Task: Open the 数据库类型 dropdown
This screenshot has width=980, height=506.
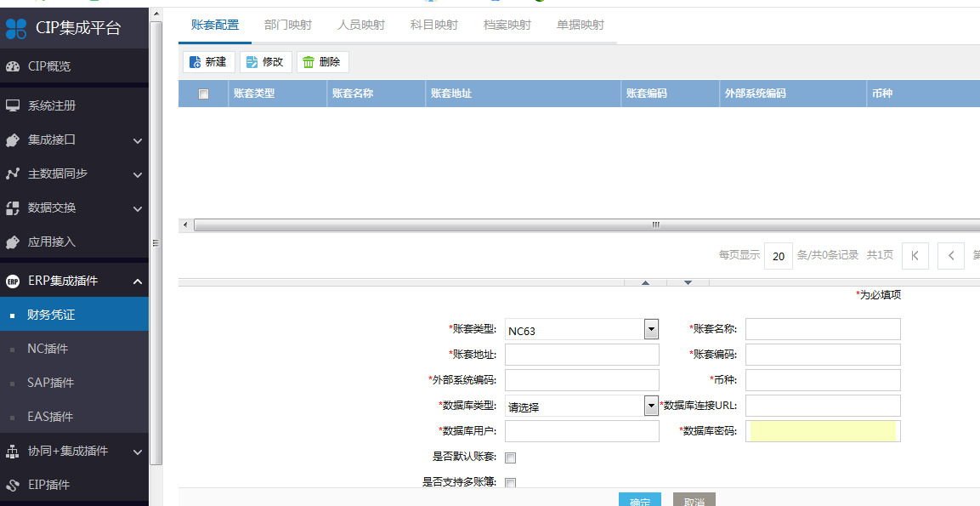Action: [651, 406]
